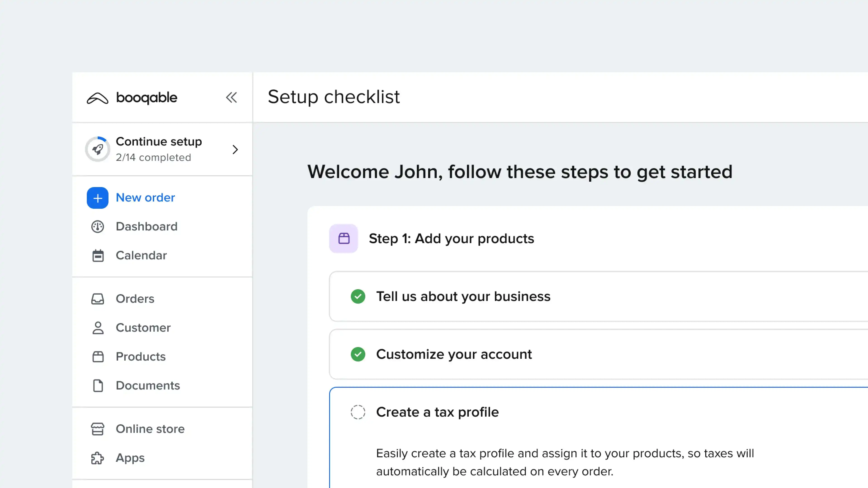The height and width of the screenshot is (488, 868).
Task: Click the green check for Customize your account
Action: [358, 354]
